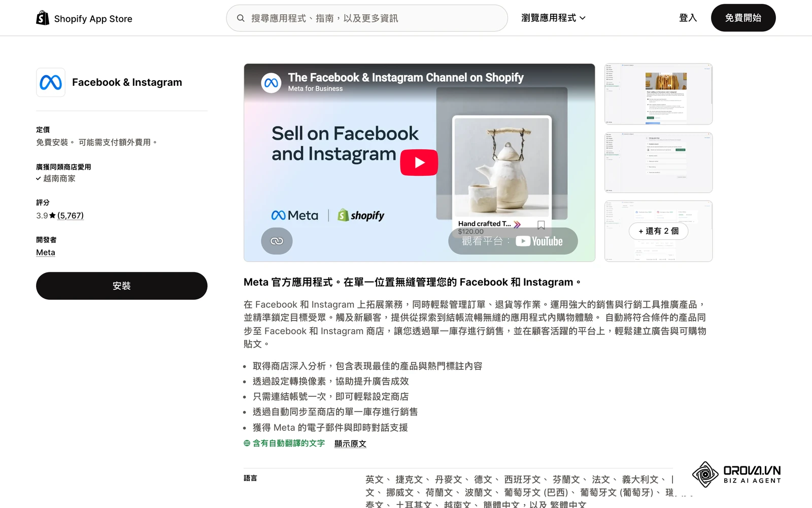
Task: Open 觀看平台 YouTube button
Action: 513,241
